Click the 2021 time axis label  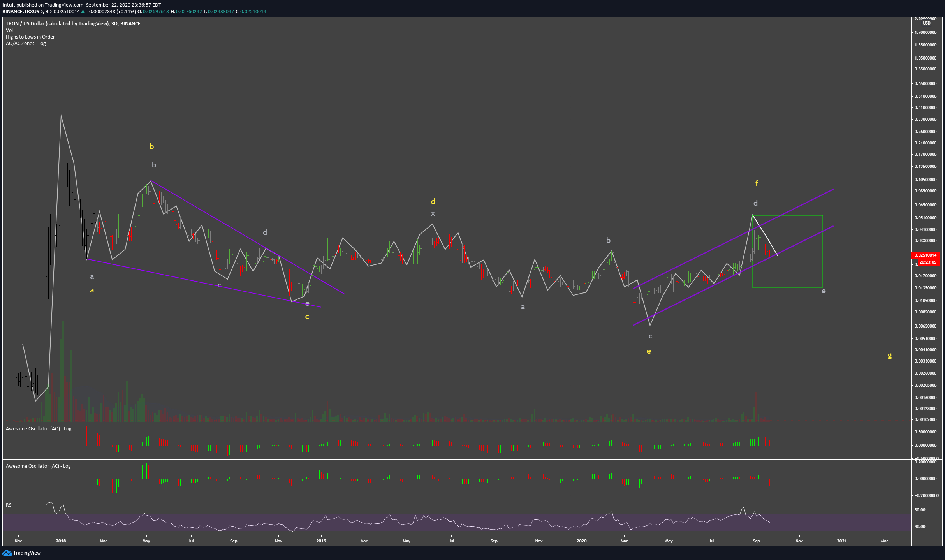pyautogui.click(x=841, y=541)
